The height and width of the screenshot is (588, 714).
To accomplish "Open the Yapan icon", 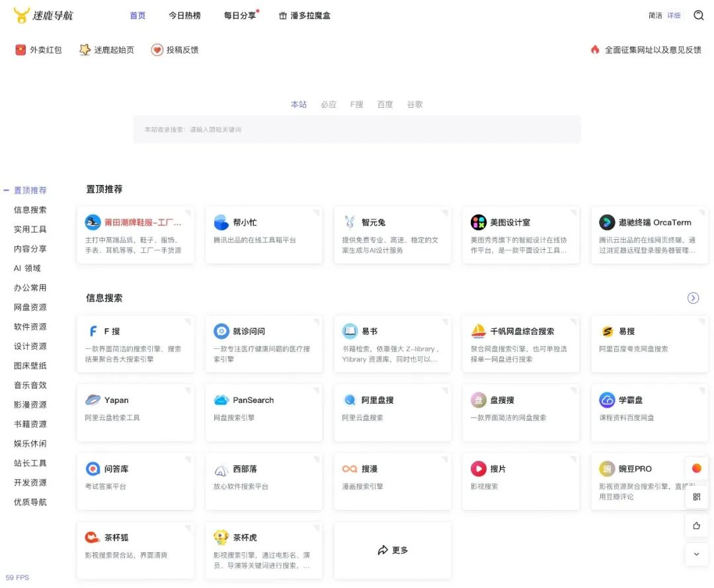I will coord(93,400).
